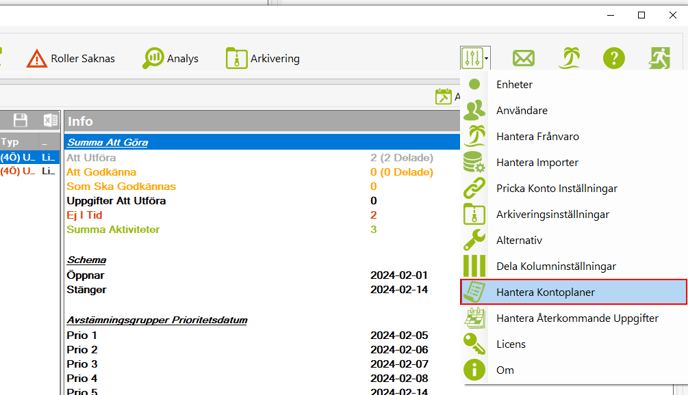Click the Att Utföra row
This screenshot has width=688, height=395.
[x=262, y=158]
